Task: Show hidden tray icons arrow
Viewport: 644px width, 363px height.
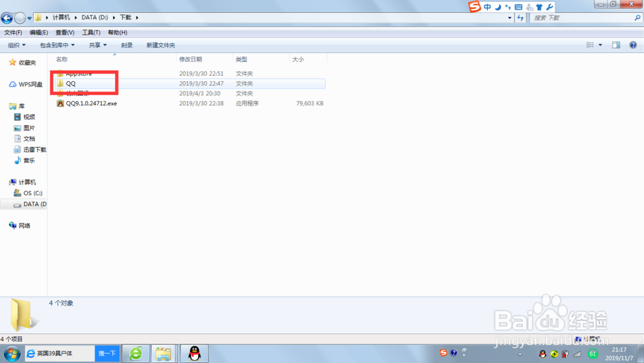Action: coord(520,354)
